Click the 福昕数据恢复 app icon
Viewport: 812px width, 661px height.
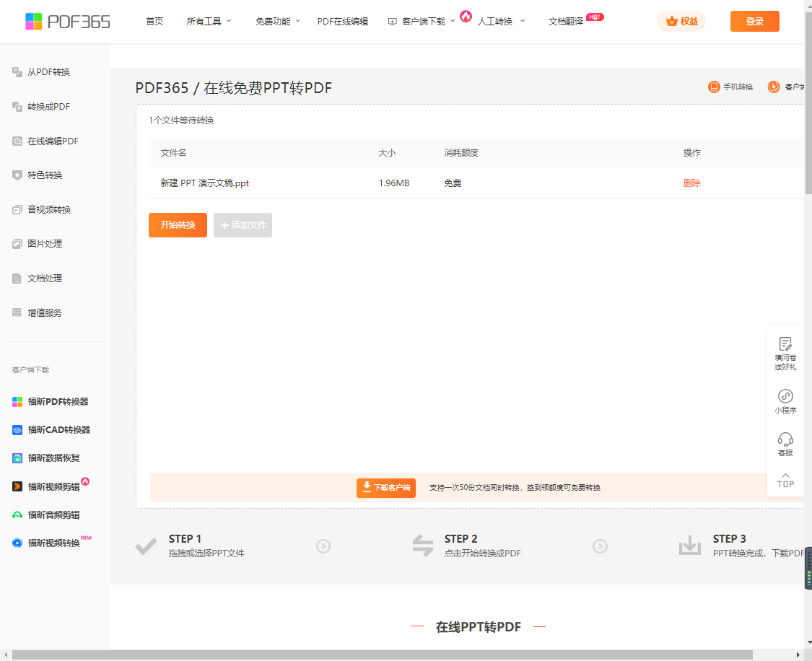17,458
